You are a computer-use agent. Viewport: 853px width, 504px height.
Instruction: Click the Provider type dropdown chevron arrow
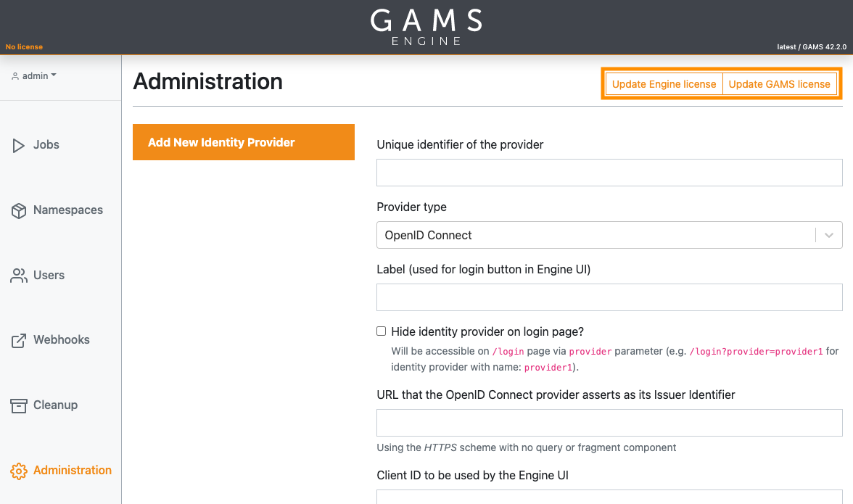pos(829,235)
